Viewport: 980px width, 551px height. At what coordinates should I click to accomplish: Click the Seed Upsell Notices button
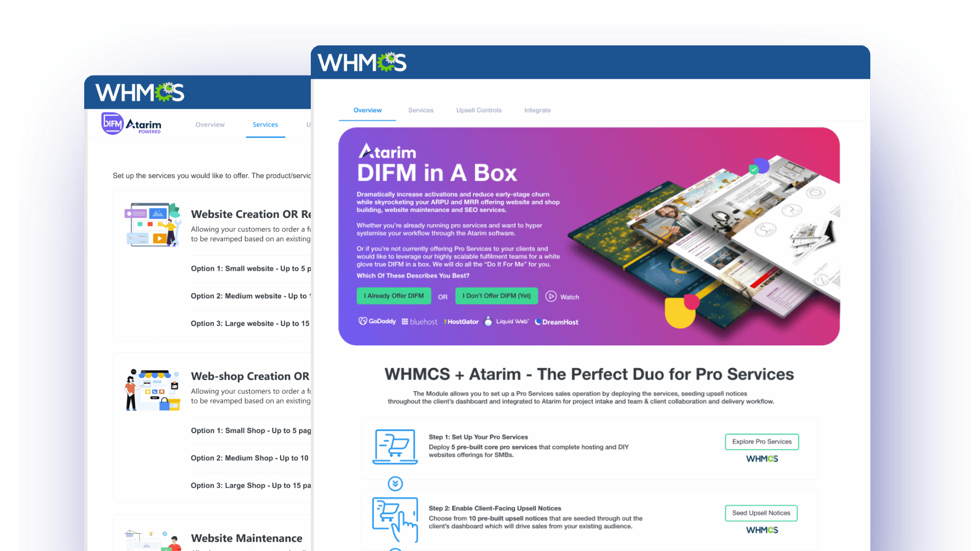761,513
